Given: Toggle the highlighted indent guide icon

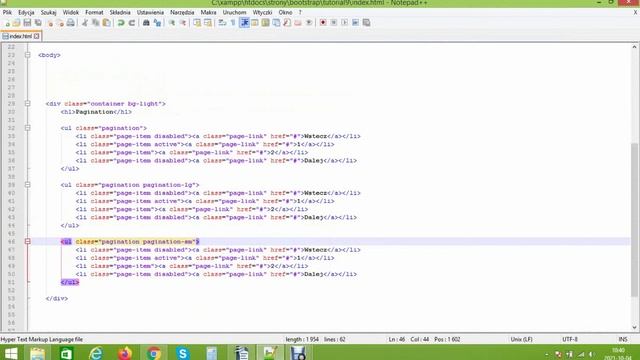Looking at the screenshot, I should click(x=244, y=23).
